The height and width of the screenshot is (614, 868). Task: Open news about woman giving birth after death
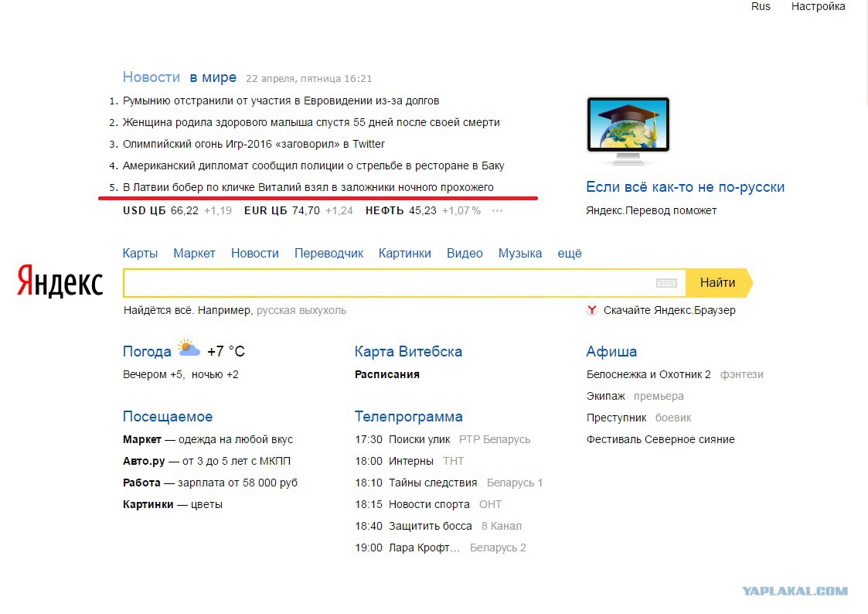(311, 122)
